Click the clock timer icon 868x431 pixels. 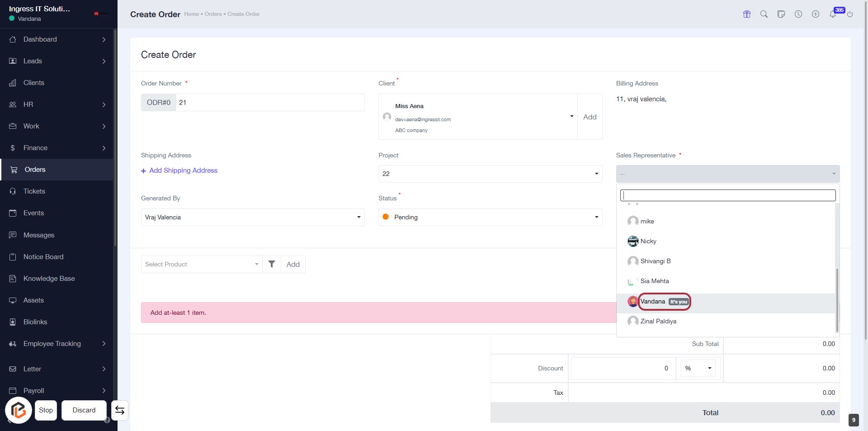(798, 14)
